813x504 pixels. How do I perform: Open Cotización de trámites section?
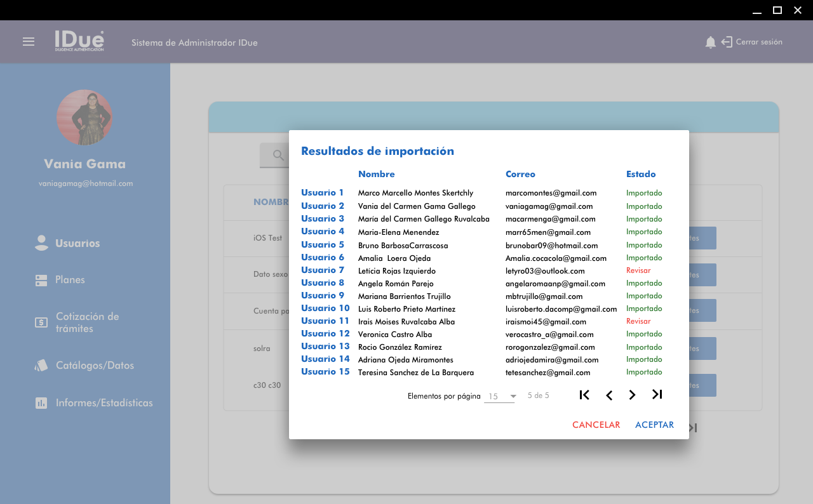[87, 322]
